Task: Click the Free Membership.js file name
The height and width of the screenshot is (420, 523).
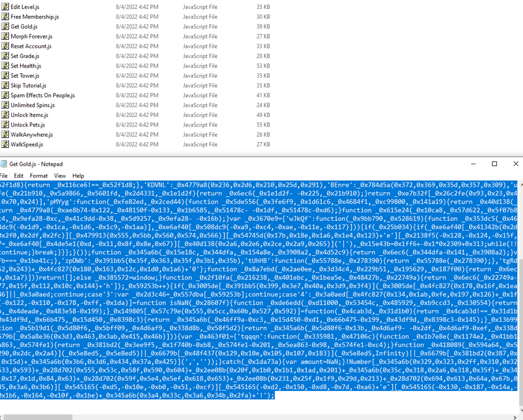Action: pyautogui.click(x=35, y=17)
